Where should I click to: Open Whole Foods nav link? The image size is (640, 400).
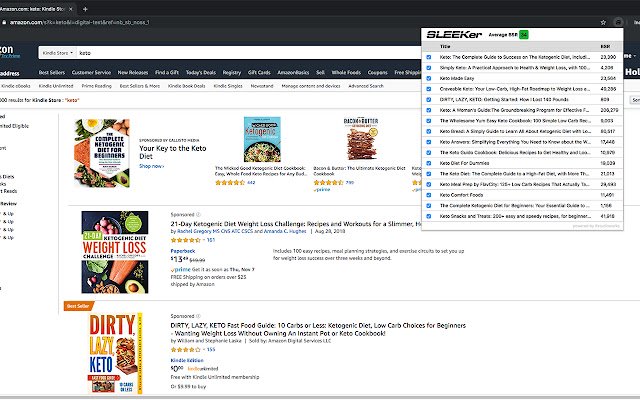[x=346, y=73]
